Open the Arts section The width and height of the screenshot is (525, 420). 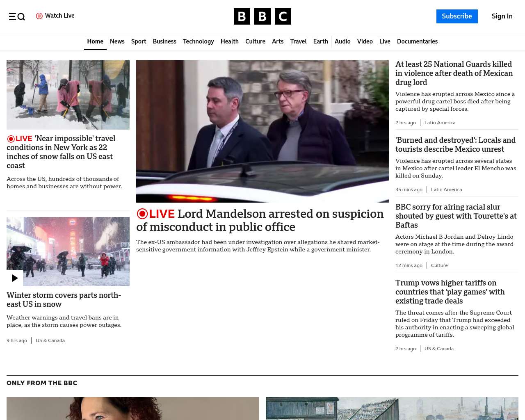pyautogui.click(x=278, y=41)
